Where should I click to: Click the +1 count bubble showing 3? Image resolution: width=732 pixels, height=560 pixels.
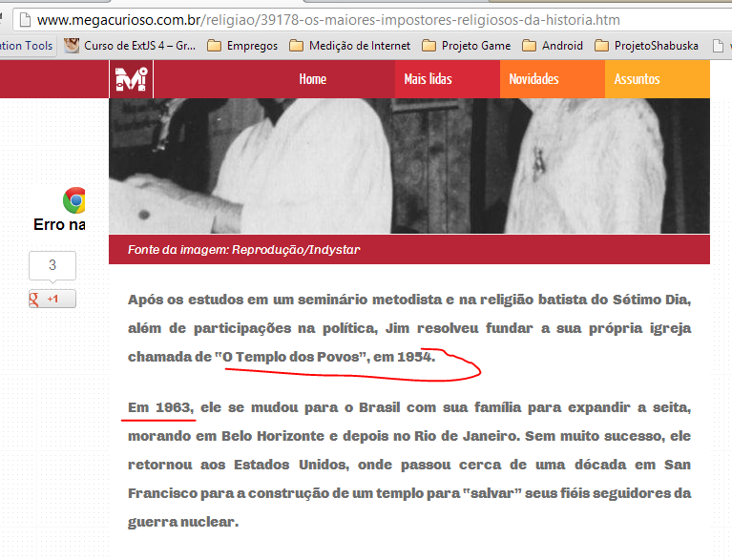click(x=52, y=265)
